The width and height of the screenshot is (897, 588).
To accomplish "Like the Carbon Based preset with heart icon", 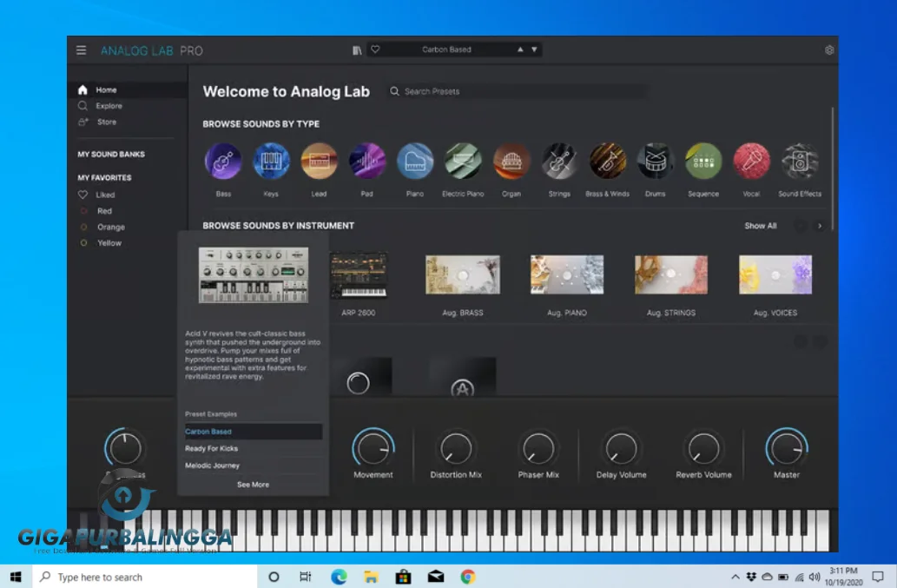I will coord(375,50).
